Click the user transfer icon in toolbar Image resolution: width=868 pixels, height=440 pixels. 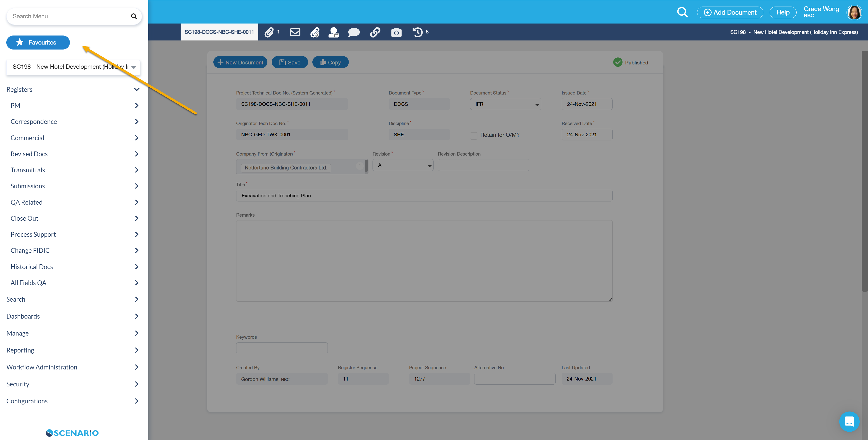(334, 32)
